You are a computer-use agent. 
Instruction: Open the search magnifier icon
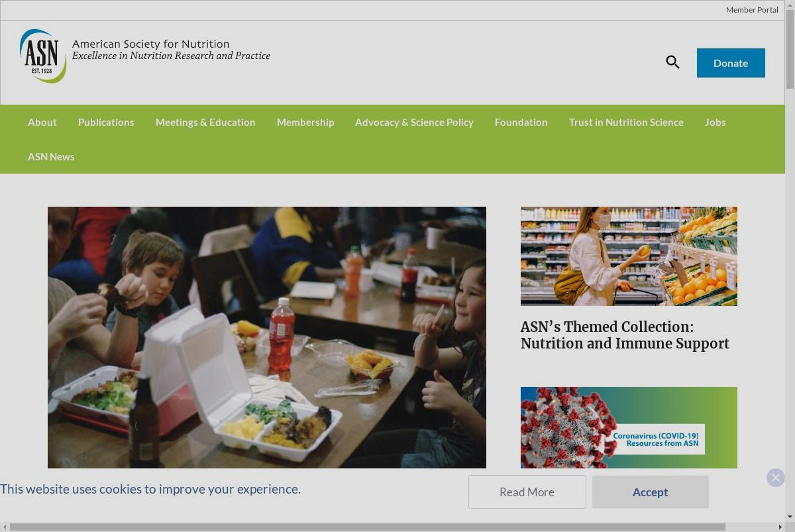[x=672, y=62]
